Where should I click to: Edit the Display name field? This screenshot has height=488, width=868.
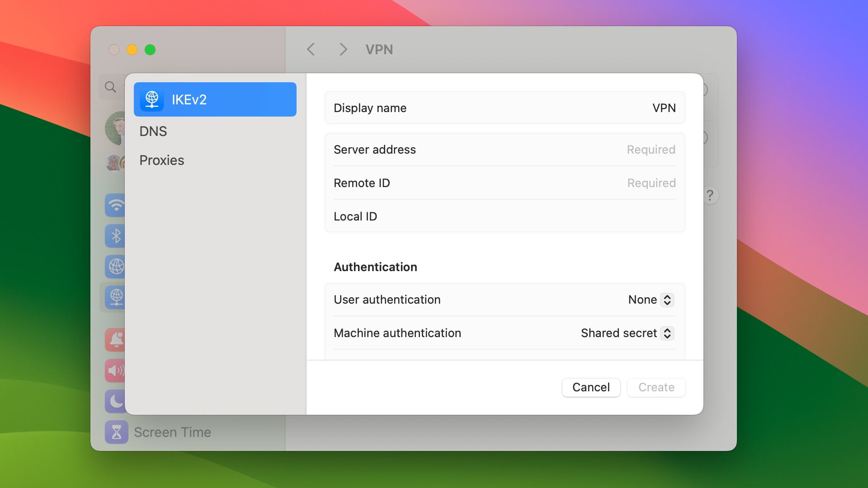point(505,108)
